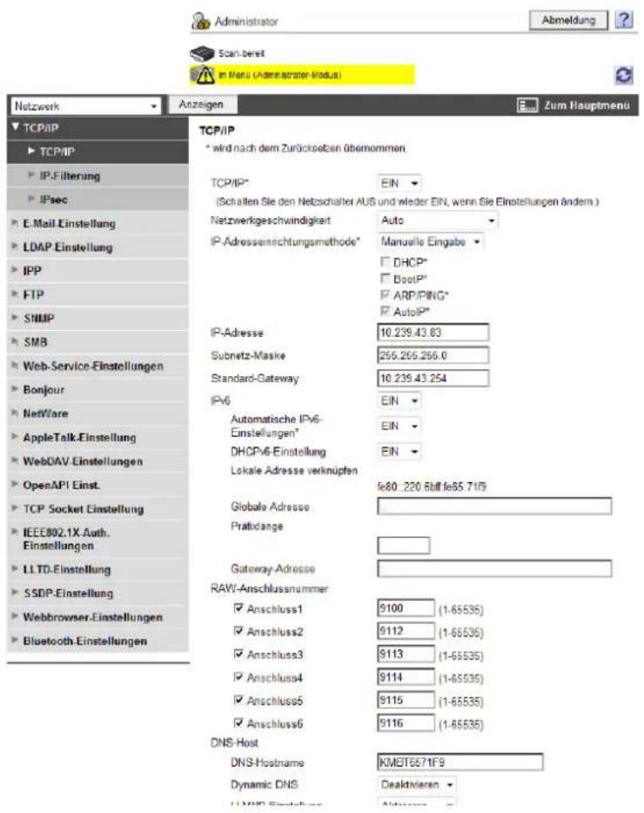Open the DHCPv6-Einstellung dropdown
Viewport: 644px width, 813px height.
399,452
